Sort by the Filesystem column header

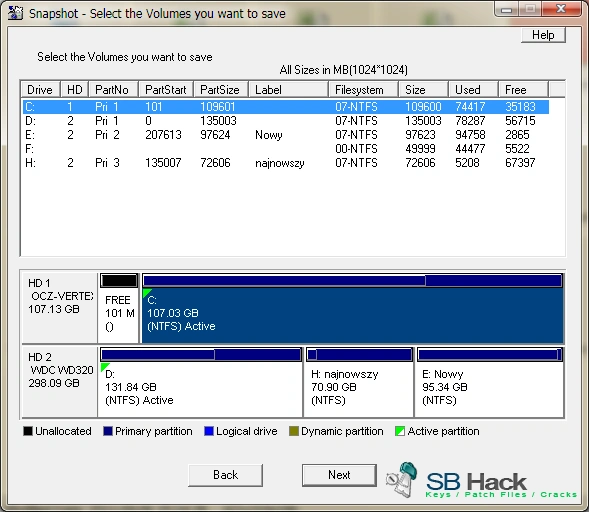[364, 90]
